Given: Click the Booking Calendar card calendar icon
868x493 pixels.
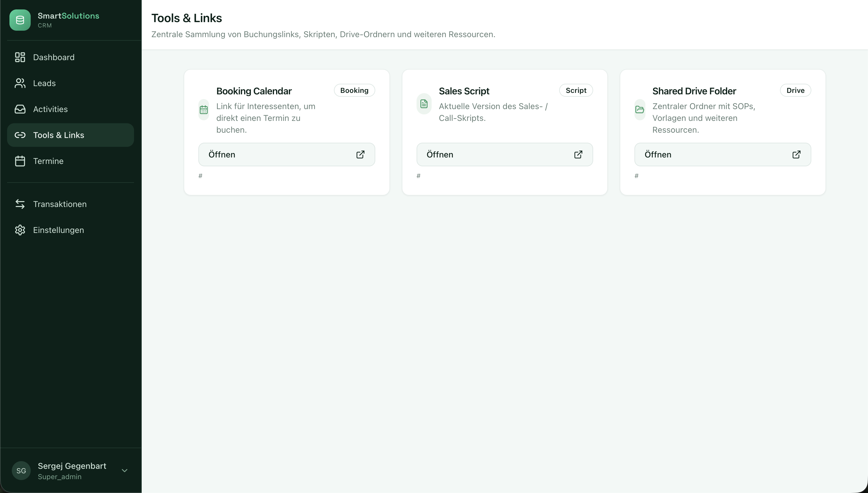Looking at the screenshot, I should (x=203, y=109).
